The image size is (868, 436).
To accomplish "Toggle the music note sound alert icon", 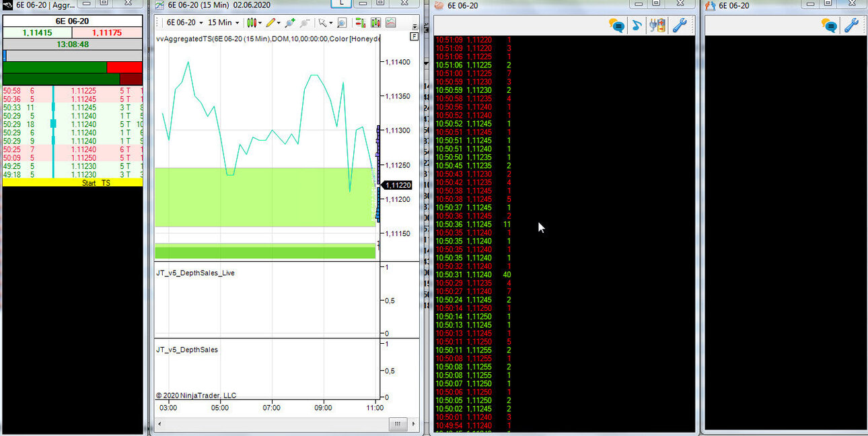I will pos(637,26).
